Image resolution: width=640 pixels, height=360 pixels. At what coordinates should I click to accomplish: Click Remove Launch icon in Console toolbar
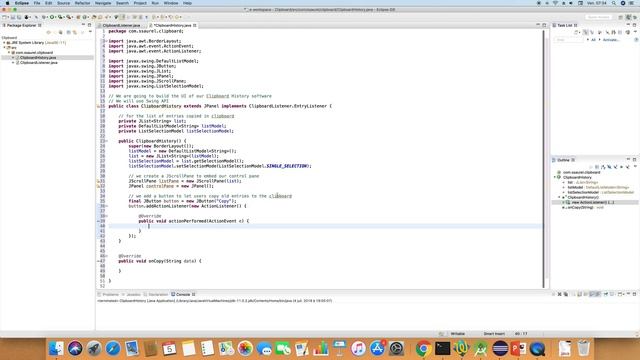[x=560, y=294]
